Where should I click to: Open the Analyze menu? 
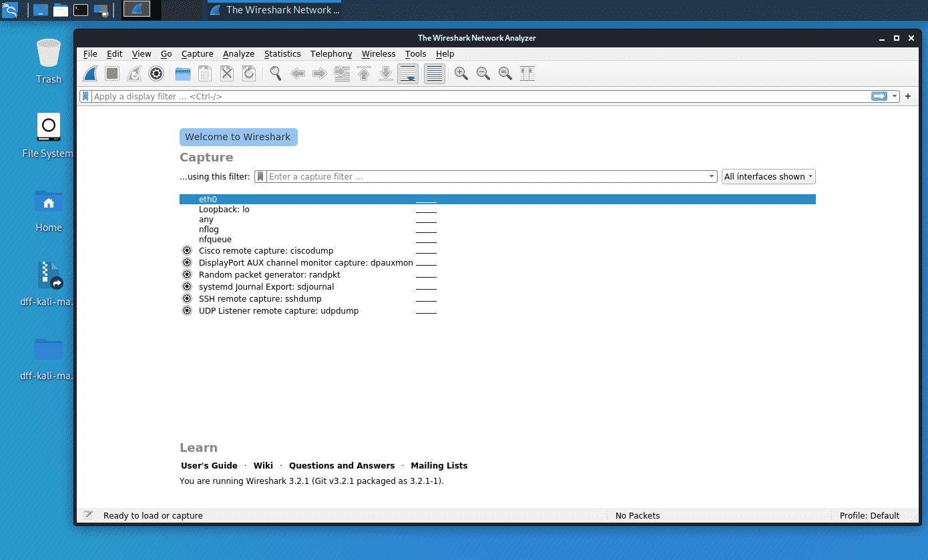(238, 54)
